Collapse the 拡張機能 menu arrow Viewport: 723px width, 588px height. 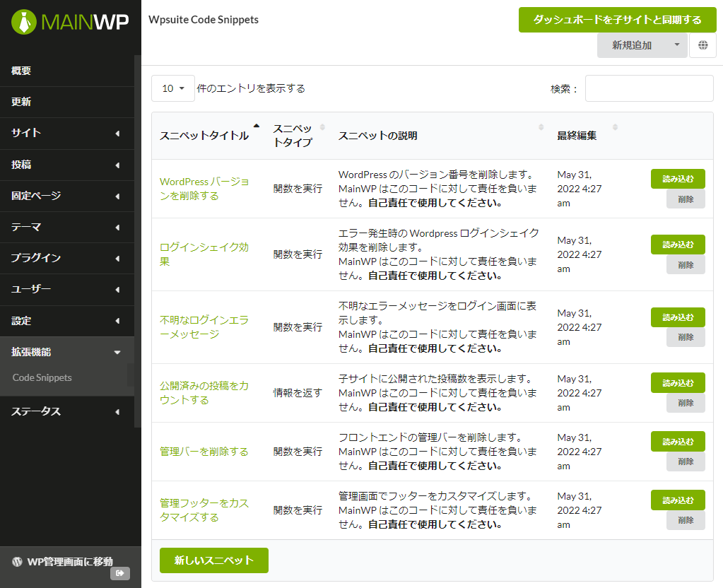pos(117,353)
